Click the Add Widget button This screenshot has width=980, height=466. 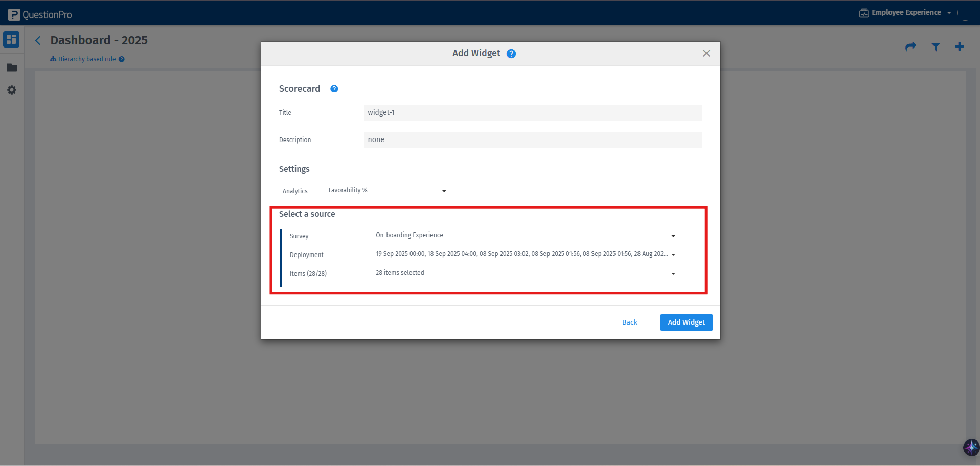pyautogui.click(x=686, y=322)
